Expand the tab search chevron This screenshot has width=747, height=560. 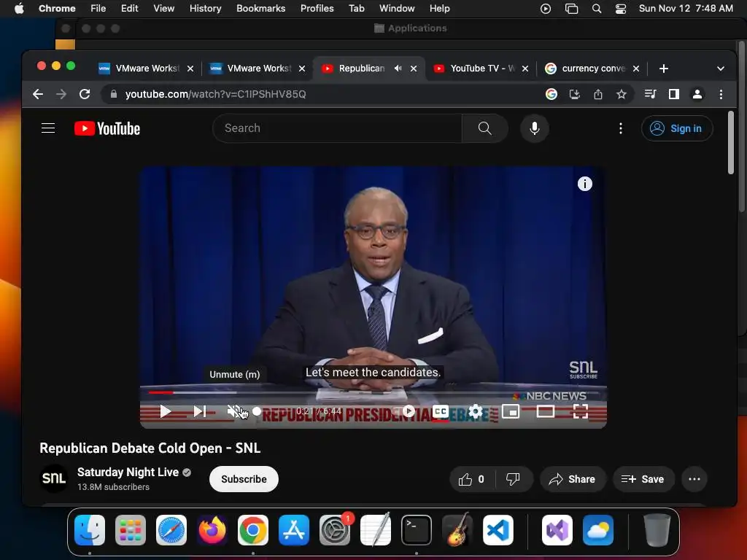click(721, 69)
